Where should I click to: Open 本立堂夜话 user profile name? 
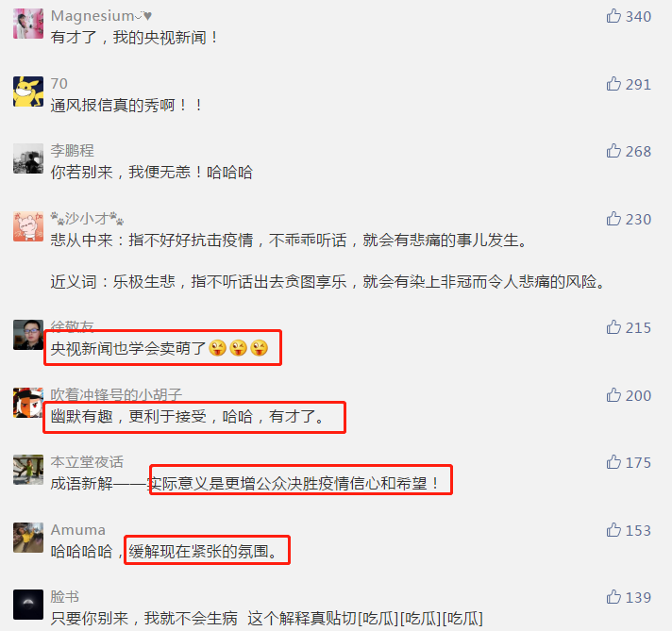(87, 462)
